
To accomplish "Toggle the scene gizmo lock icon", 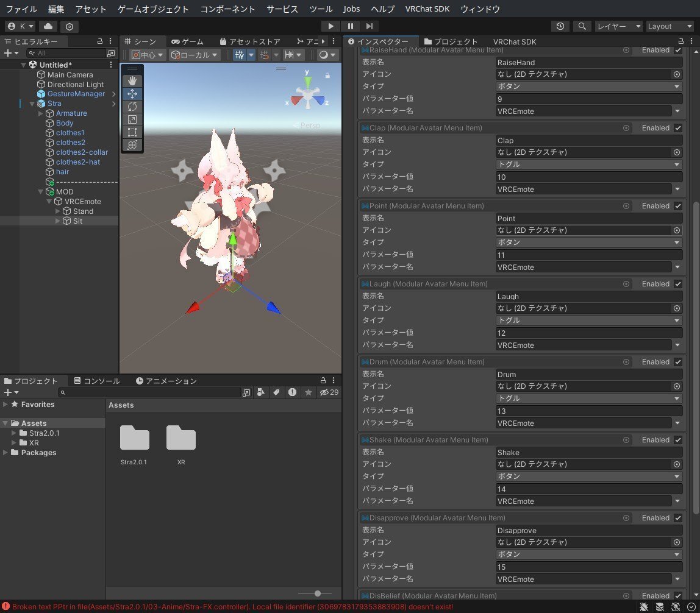I will 327,76.
